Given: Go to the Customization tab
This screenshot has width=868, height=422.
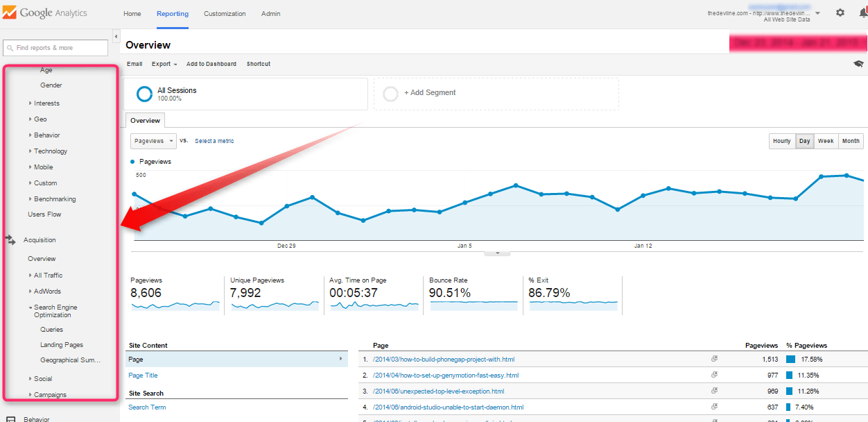Looking at the screenshot, I should point(225,14).
